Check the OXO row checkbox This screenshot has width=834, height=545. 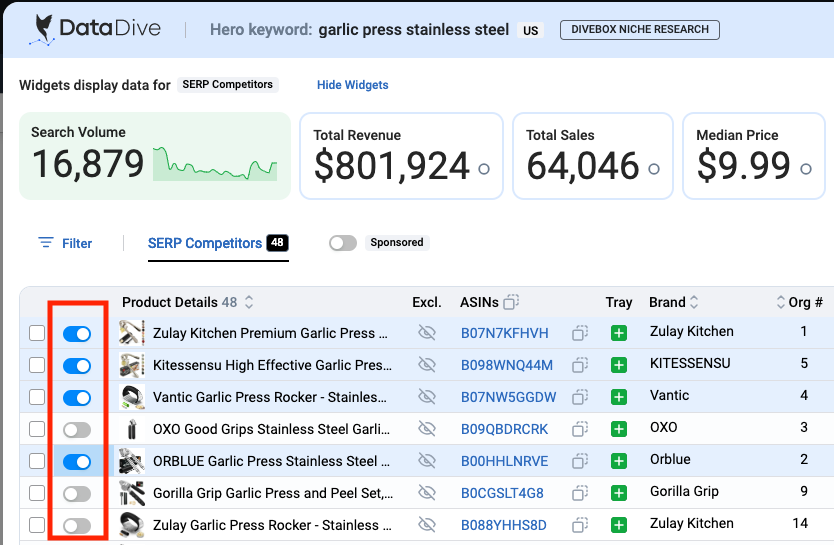(37, 429)
